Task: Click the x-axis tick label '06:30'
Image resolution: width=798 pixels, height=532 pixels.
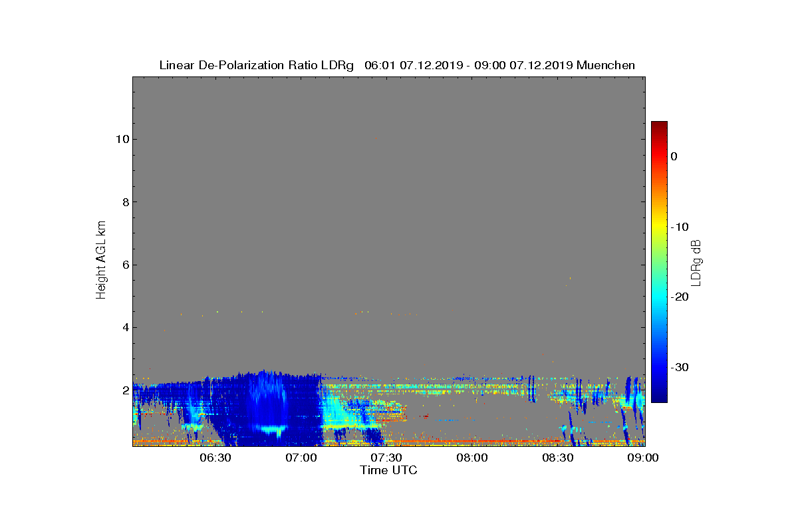Action: (215, 458)
